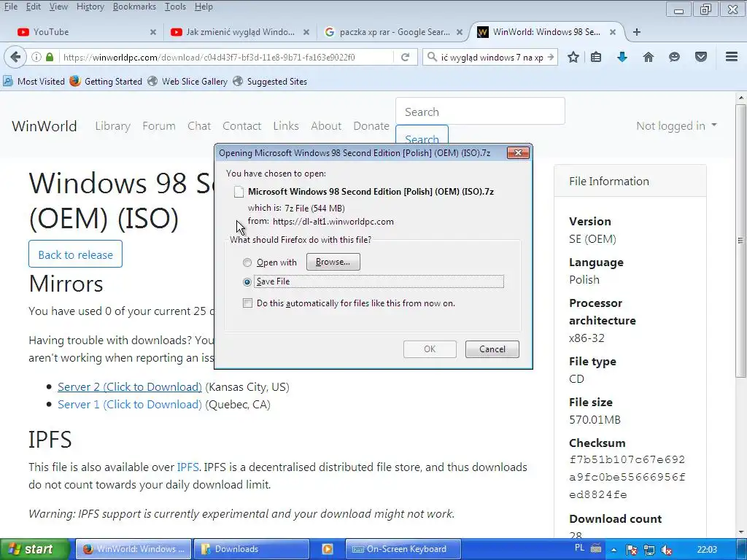Check Do this automatically for files

247,303
